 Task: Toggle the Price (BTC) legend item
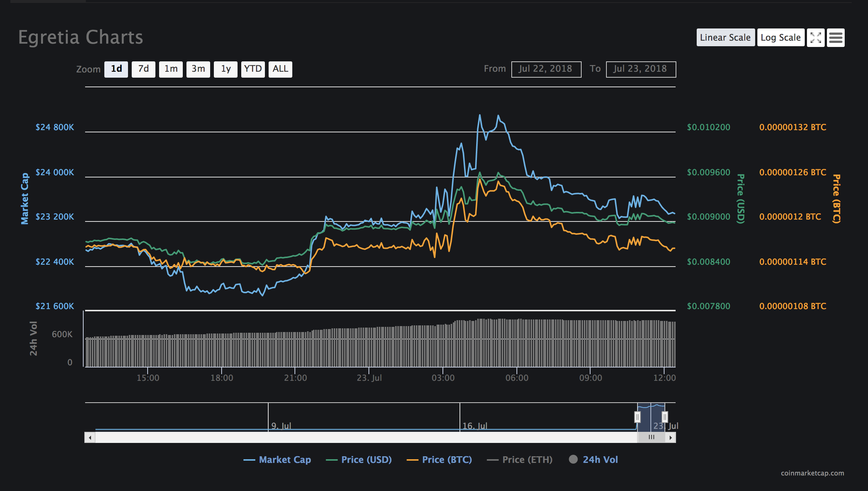[x=439, y=460]
